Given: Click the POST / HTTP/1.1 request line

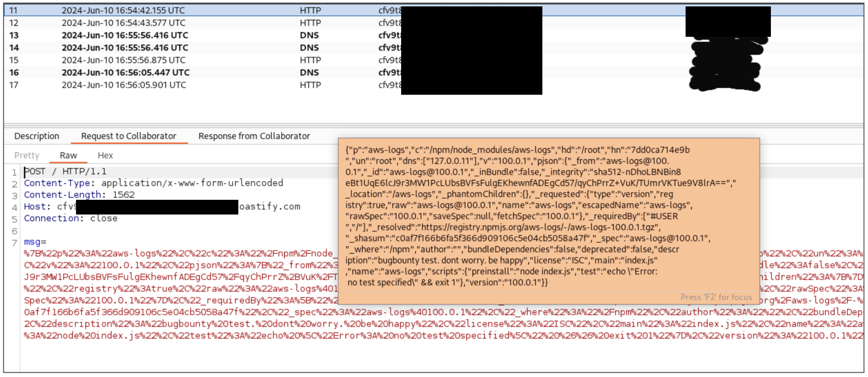Looking at the screenshot, I should coord(65,172).
